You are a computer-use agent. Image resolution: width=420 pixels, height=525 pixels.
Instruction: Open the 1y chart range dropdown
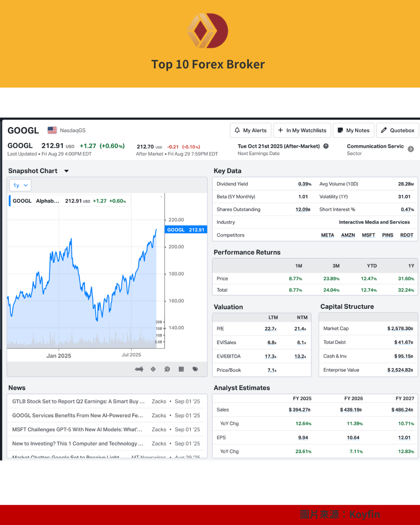click(x=20, y=185)
